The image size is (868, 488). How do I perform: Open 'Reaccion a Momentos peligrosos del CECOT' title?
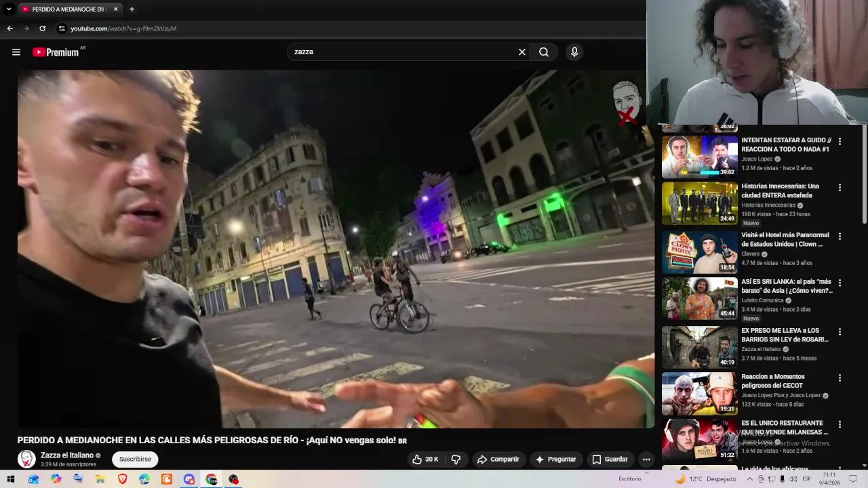[x=773, y=381]
